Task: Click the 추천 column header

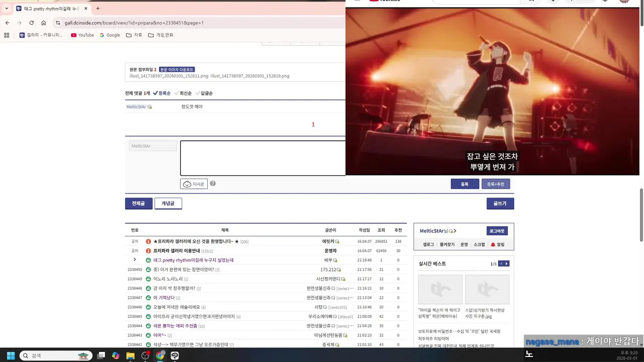Action: pos(398,230)
